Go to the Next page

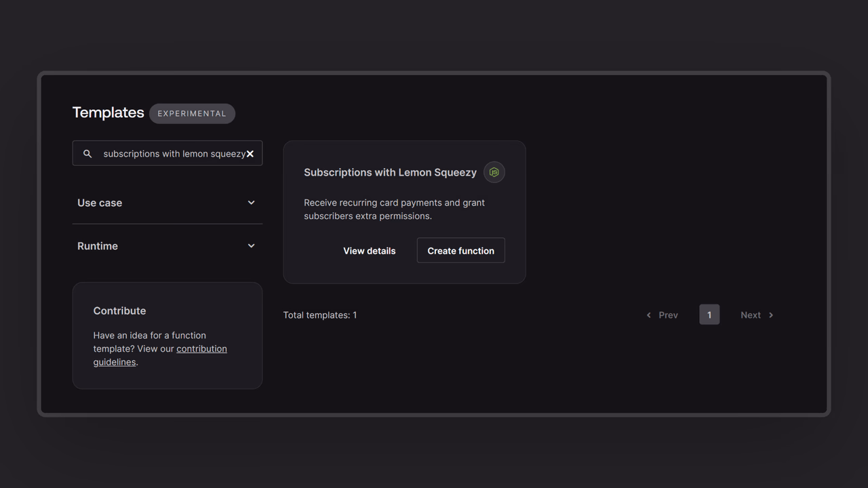click(757, 315)
